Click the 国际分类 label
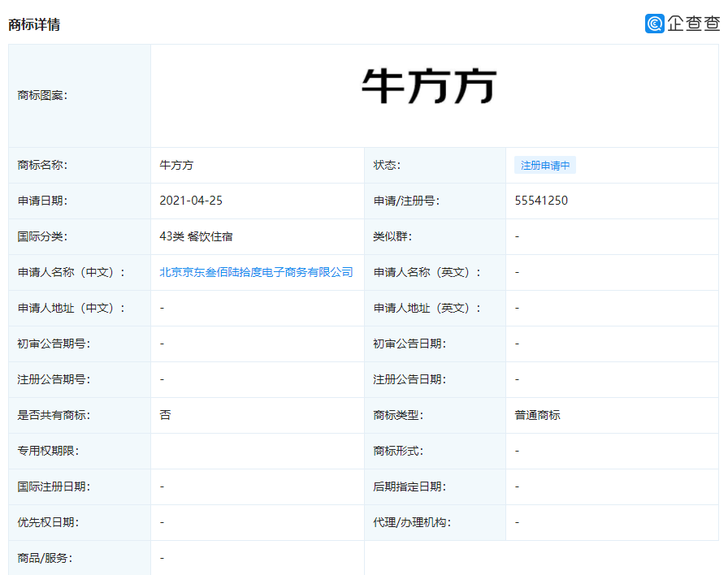The height and width of the screenshot is (575, 728). point(42,236)
